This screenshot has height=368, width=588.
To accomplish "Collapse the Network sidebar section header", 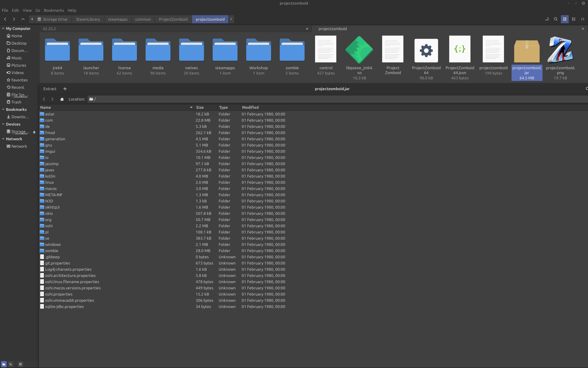I will (x=3, y=139).
